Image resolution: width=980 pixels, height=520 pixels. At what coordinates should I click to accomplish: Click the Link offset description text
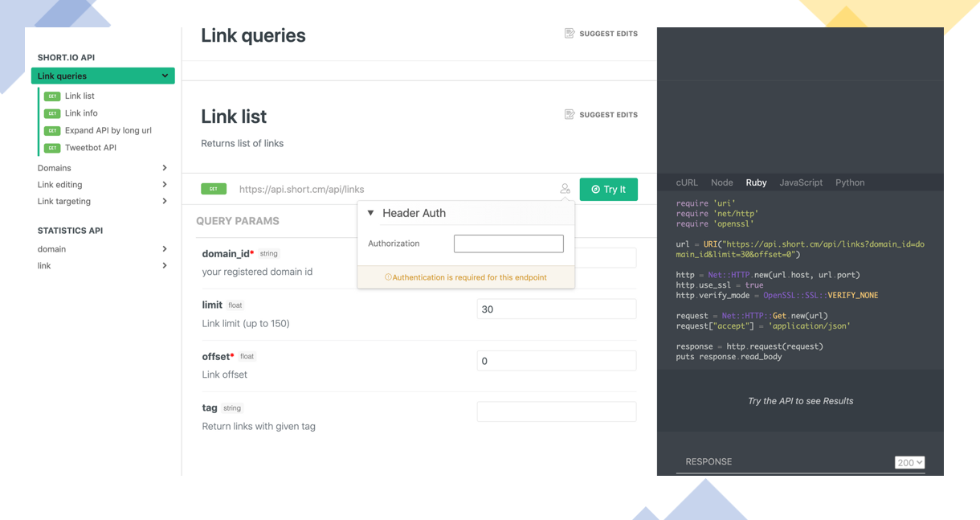point(224,375)
